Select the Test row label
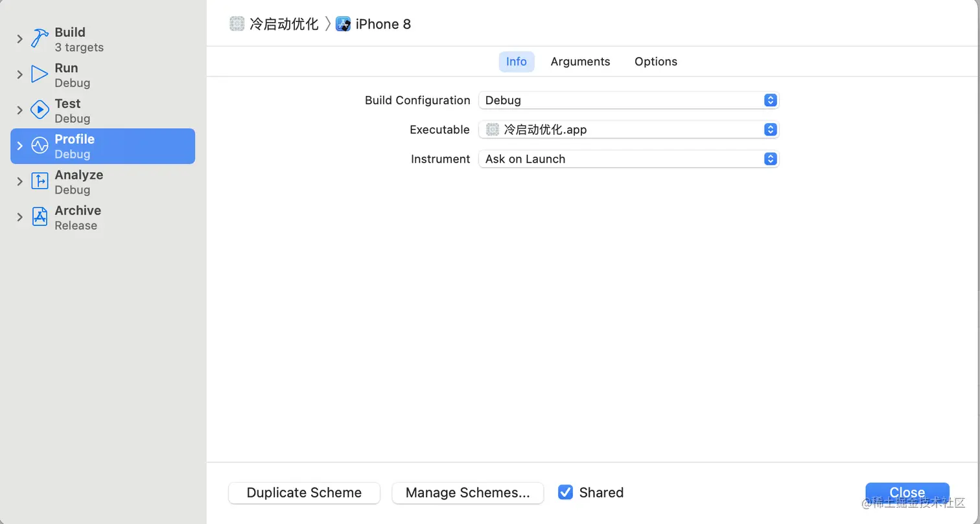Viewport: 980px width, 524px height. 67,104
